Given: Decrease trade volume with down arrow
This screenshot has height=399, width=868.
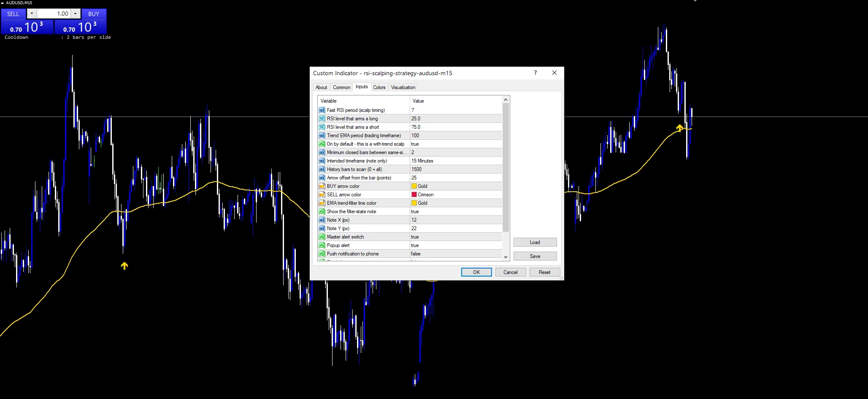Looking at the screenshot, I should pyautogui.click(x=32, y=14).
